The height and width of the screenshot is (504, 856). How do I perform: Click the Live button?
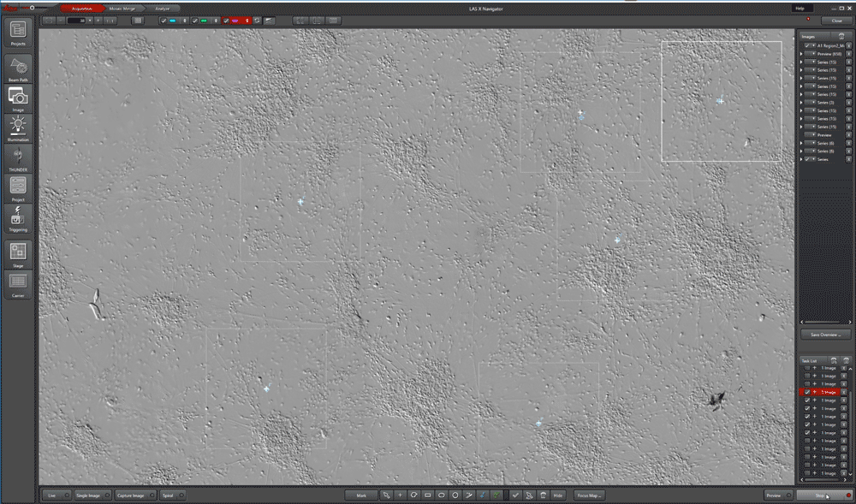tap(56, 495)
